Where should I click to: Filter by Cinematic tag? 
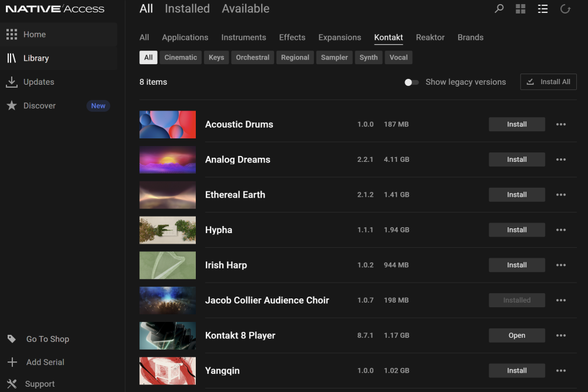[181, 58]
